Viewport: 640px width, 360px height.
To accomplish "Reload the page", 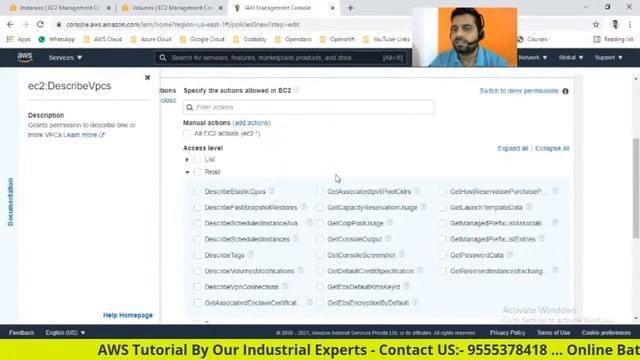I will 40,24.
